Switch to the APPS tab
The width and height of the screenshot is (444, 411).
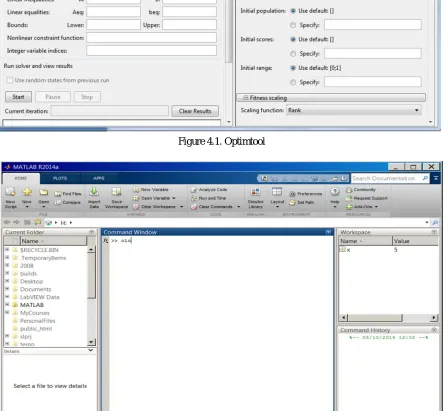(x=99, y=178)
